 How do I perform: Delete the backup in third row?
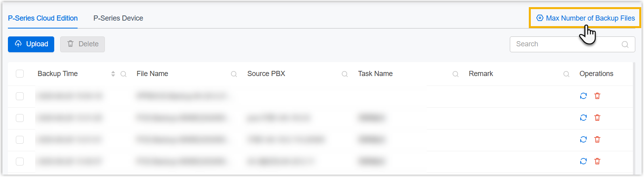597,139
